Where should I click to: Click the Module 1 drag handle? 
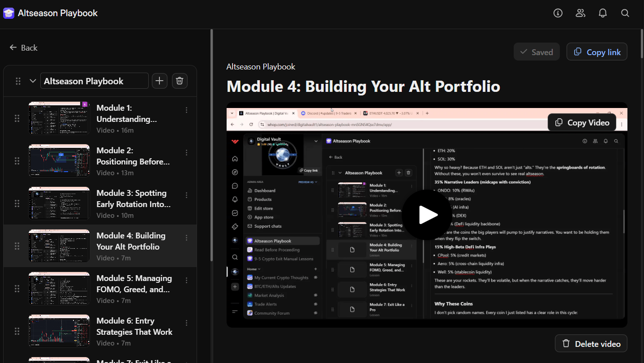coord(17,118)
